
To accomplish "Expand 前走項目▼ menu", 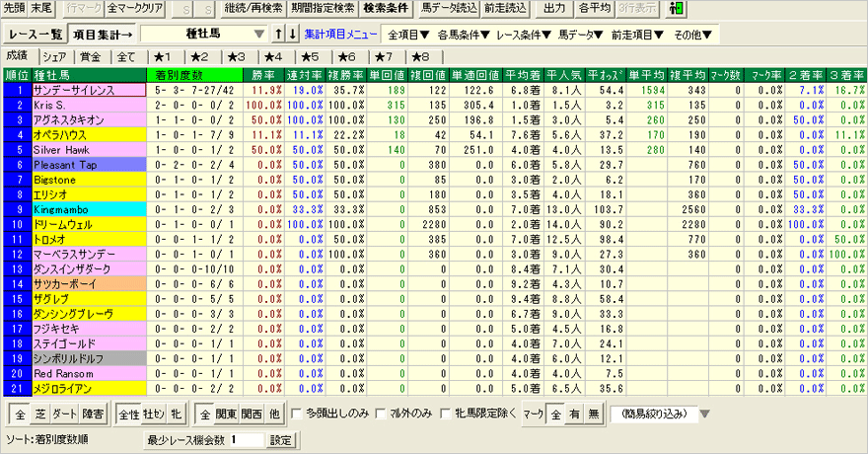I will click(637, 35).
